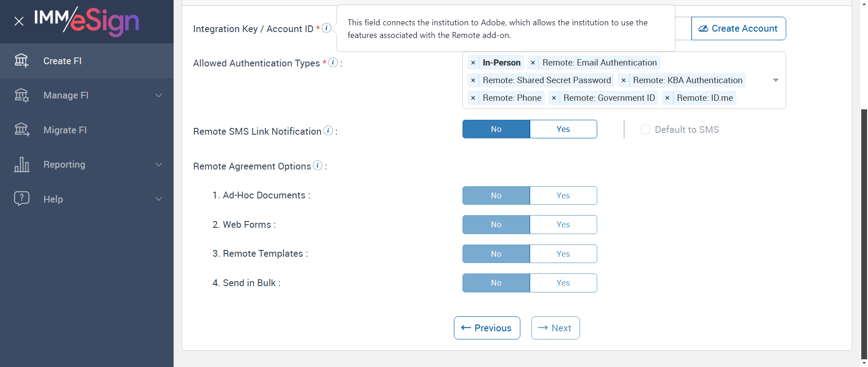This screenshot has height=367, width=868.
Task: Set Send in Bulk to Yes
Action: coord(563,283)
